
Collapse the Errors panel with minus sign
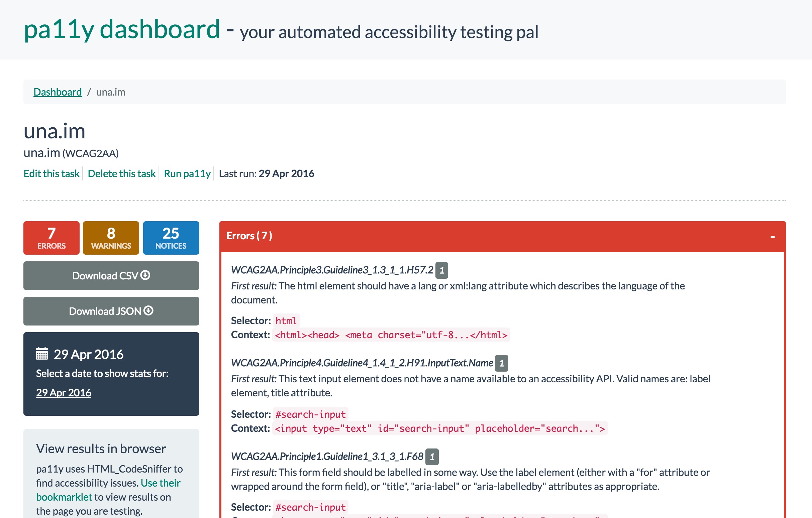[x=772, y=237]
